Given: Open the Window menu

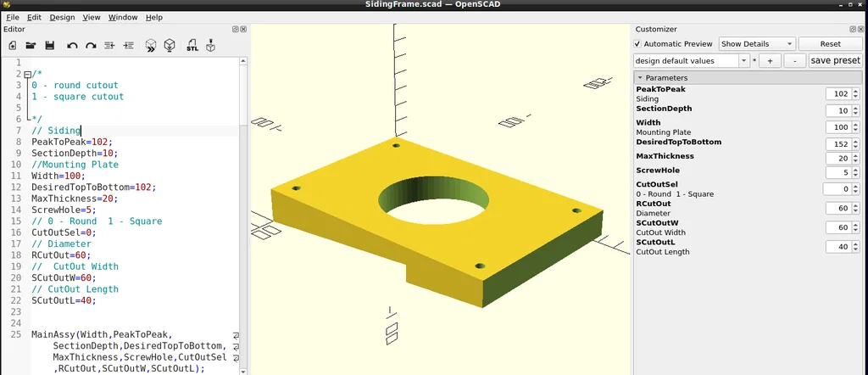Looking at the screenshot, I should point(123,17).
